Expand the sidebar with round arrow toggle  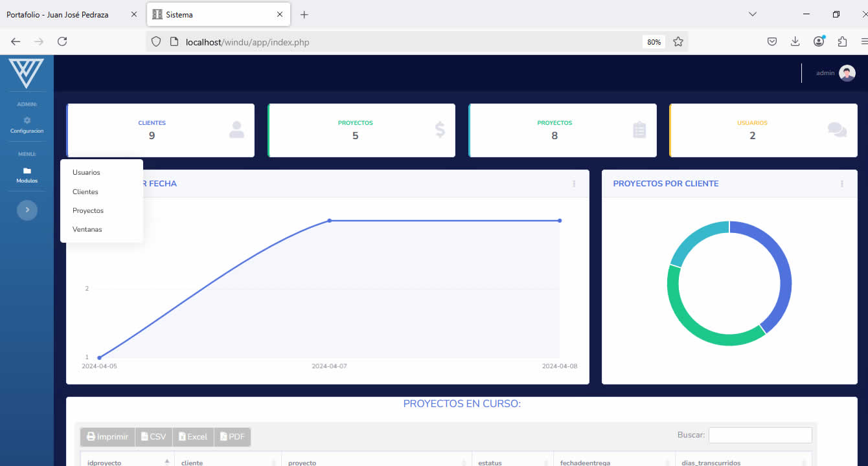pyautogui.click(x=27, y=210)
